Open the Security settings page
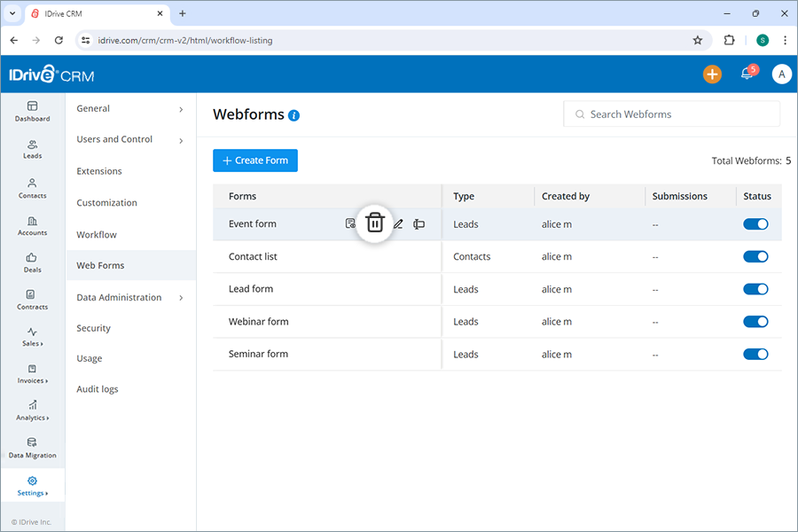The width and height of the screenshot is (798, 532). [93, 327]
